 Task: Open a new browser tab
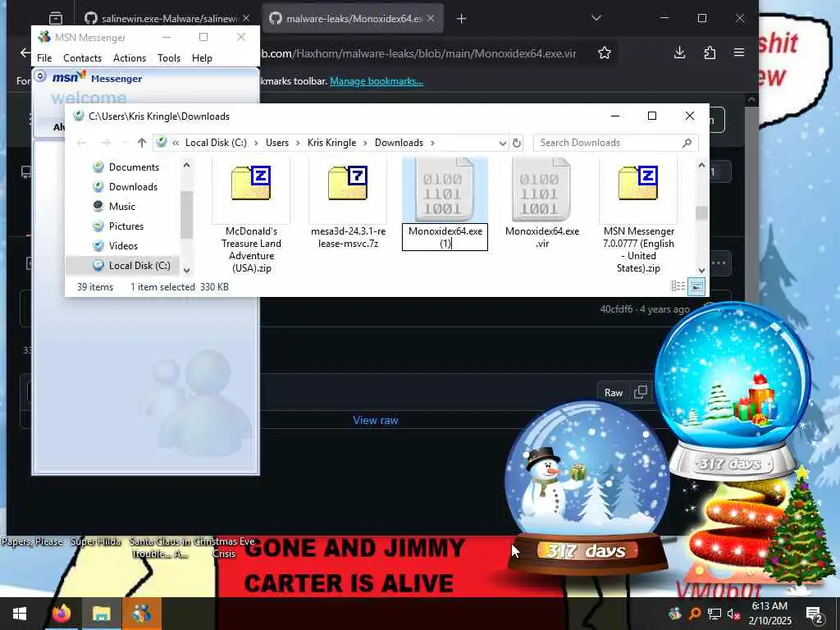[x=461, y=19]
